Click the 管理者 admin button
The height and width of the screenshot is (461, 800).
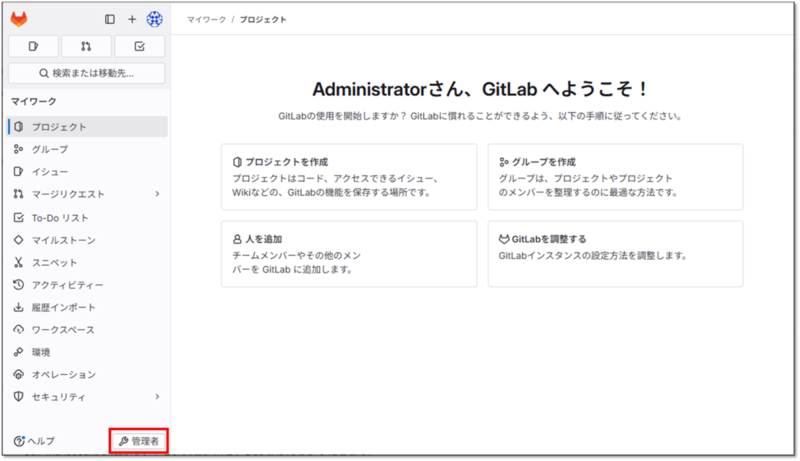pyautogui.click(x=139, y=441)
